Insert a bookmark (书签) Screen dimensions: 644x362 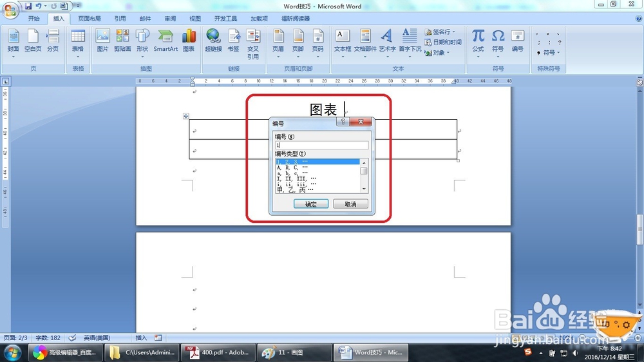click(x=233, y=41)
